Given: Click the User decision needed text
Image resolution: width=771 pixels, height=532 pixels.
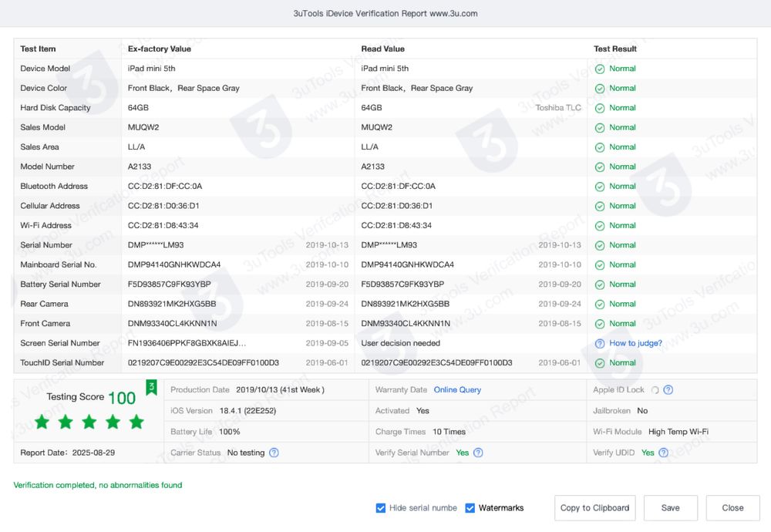Looking at the screenshot, I should 400,343.
